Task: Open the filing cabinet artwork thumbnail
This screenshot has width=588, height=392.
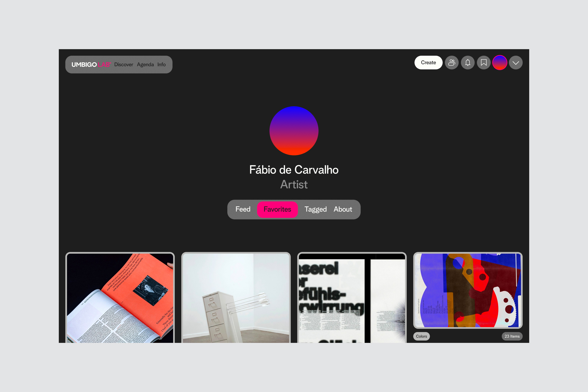Action: (236, 298)
